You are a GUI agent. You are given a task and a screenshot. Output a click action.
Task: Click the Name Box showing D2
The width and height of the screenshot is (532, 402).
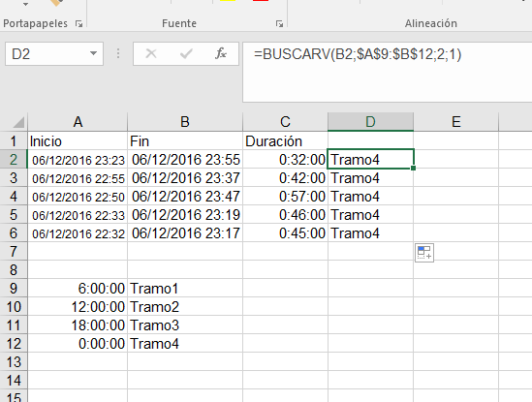pyautogui.click(x=54, y=53)
